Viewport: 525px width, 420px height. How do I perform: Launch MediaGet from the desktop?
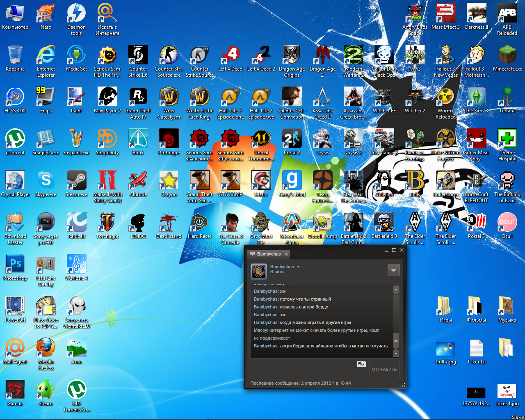[77, 58]
